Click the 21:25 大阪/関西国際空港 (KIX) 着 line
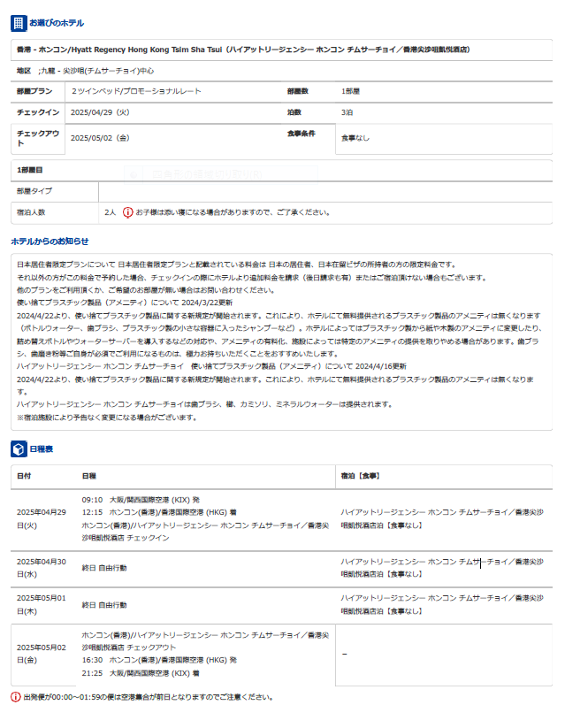The height and width of the screenshot is (728, 565). pos(141,673)
